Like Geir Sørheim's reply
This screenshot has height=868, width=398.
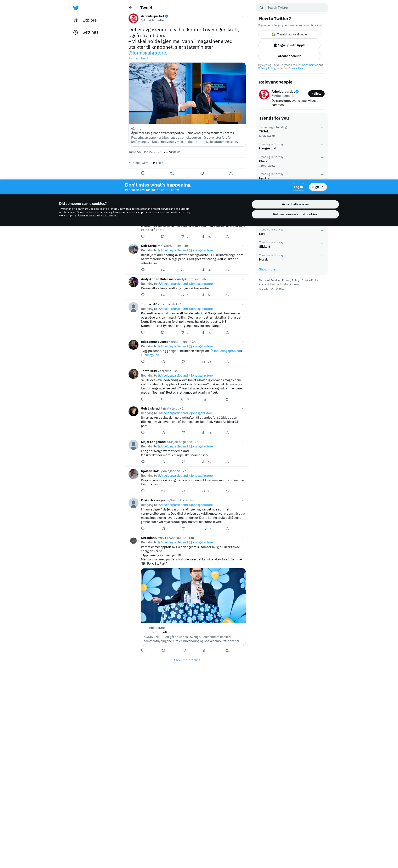pos(182,270)
